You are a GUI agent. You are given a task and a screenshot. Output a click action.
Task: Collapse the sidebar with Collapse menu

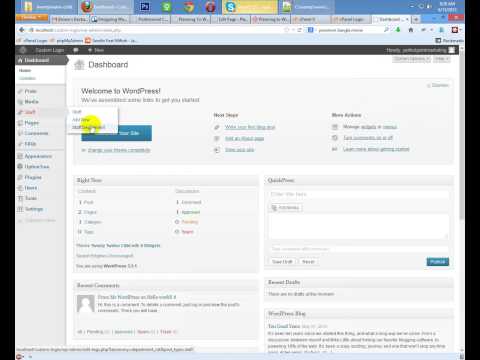point(37,220)
